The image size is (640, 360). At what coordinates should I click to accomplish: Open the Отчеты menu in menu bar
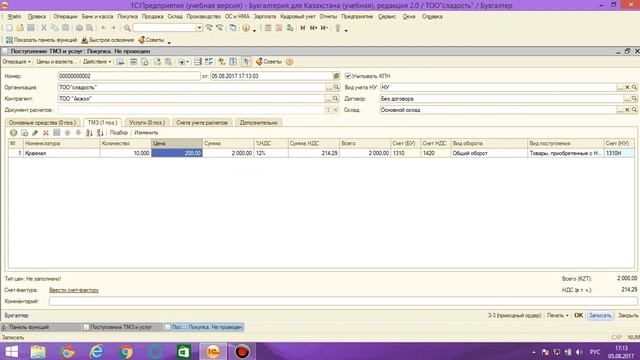pos(328,17)
